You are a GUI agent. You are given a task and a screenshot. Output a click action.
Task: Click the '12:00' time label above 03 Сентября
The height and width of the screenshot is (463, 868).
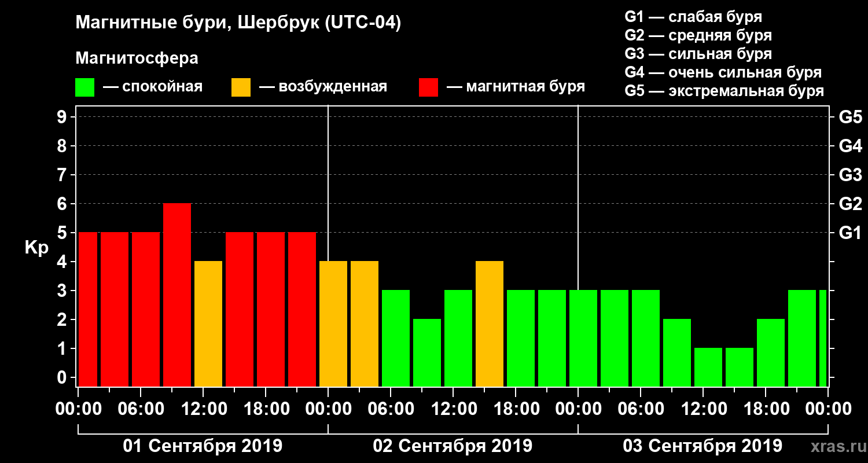(x=703, y=409)
